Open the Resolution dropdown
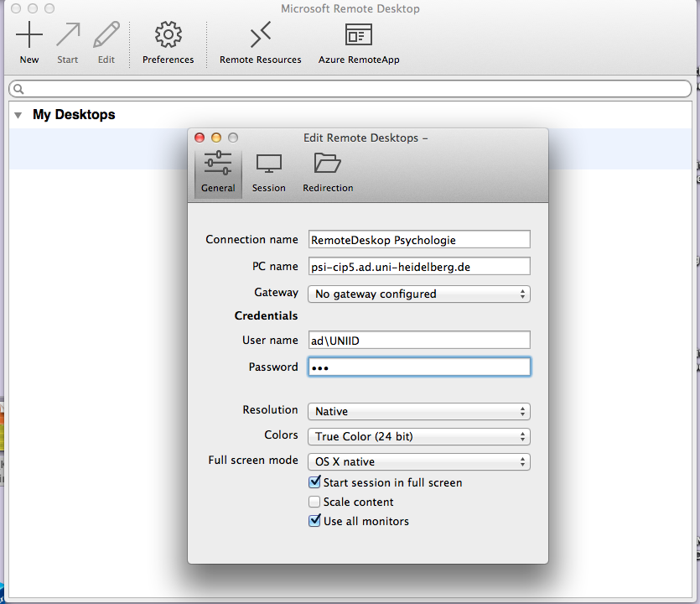 [419, 411]
